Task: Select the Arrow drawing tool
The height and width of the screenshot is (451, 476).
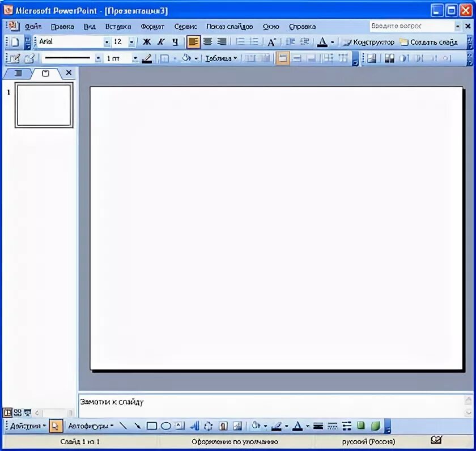Action: tap(137, 426)
